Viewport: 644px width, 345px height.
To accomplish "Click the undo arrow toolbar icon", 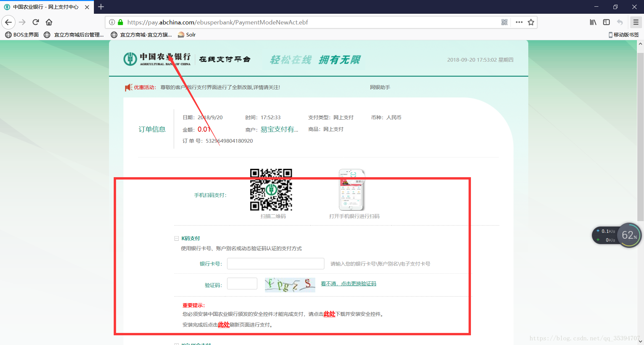I will (620, 22).
